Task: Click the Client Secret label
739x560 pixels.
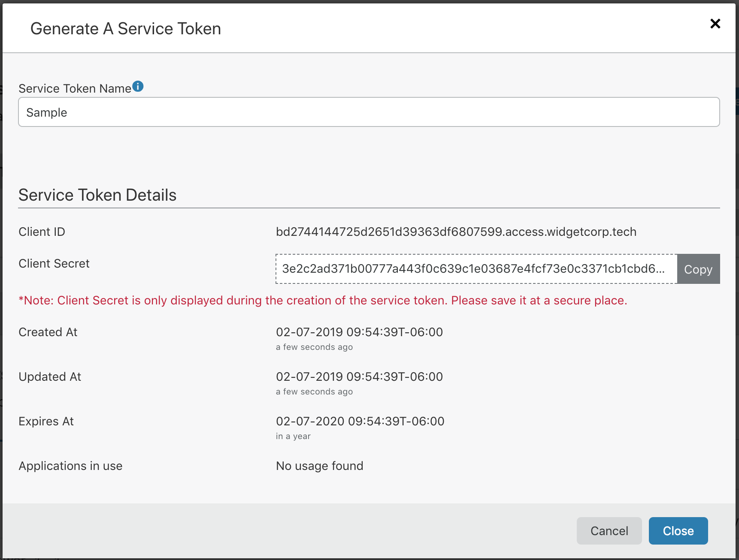Action: 54,263
